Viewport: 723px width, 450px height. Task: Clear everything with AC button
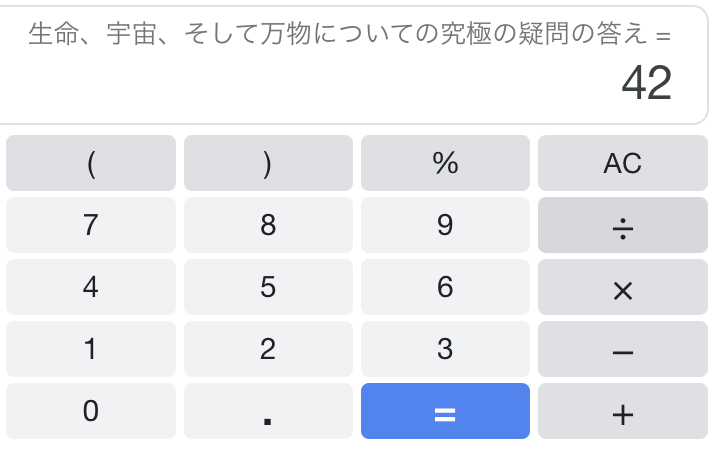click(622, 163)
